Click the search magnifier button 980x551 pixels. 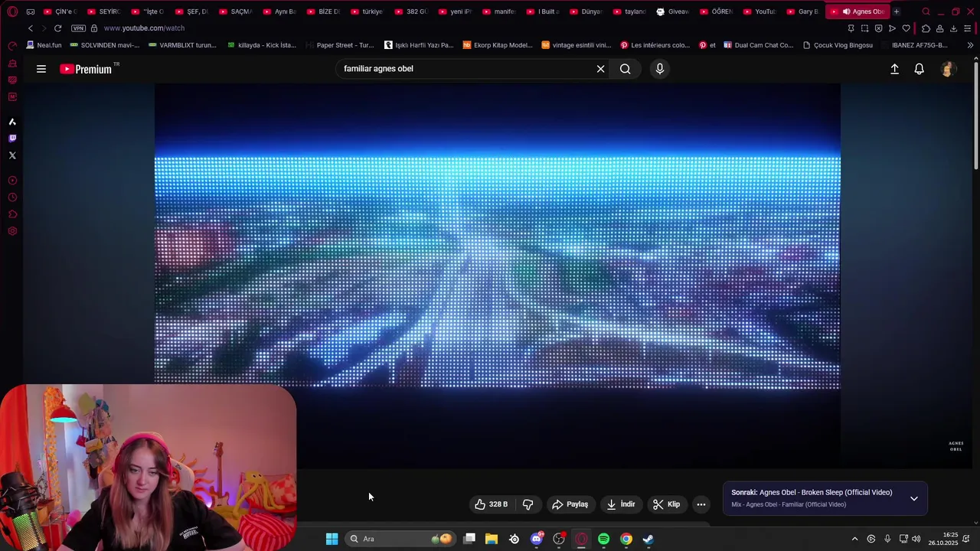[x=626, y=69]
